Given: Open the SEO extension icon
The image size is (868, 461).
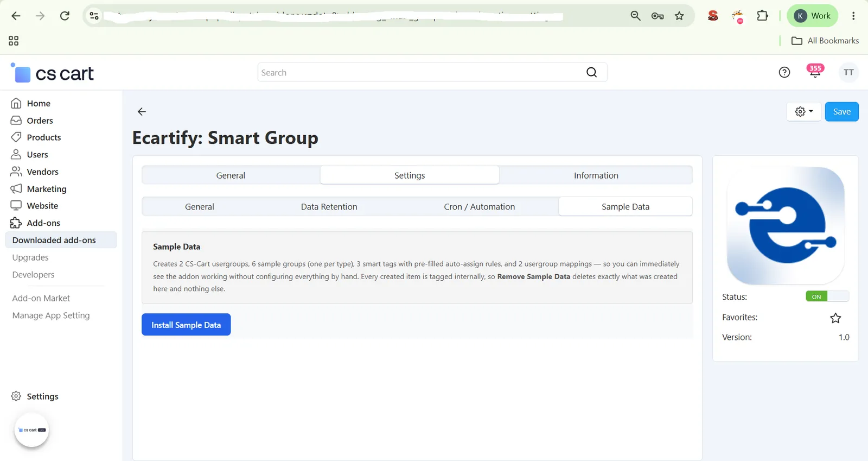Looking at the screenshot, I should tap(713, 16).
